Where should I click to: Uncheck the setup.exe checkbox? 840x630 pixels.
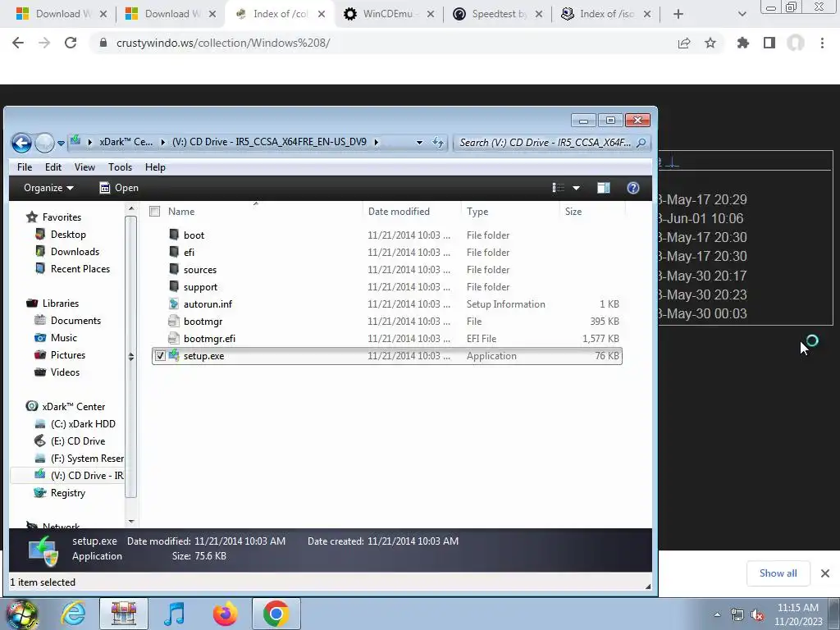tap(160, 356)
